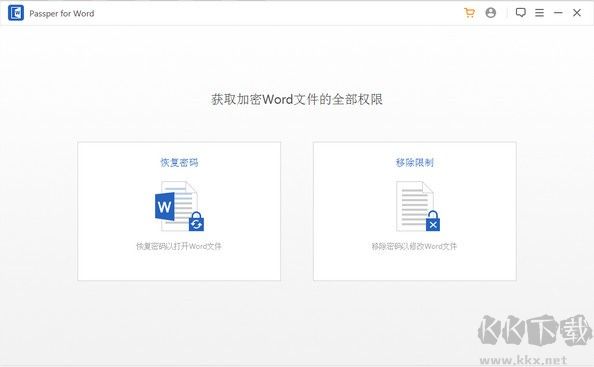The width and height of the screenshot is (594, 367).
Task: Click the 移除密码以修改Word文件 description
Action: click(414, 246)
